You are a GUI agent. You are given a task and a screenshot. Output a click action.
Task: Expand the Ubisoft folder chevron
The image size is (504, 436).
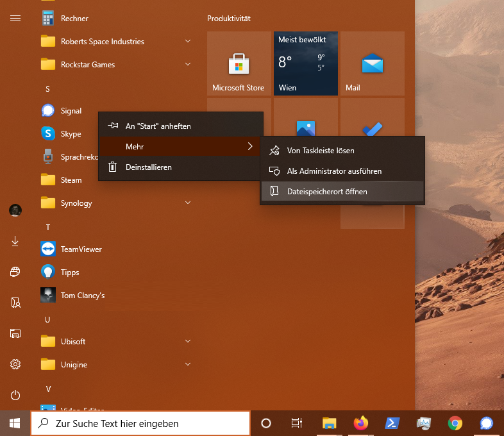188,341
